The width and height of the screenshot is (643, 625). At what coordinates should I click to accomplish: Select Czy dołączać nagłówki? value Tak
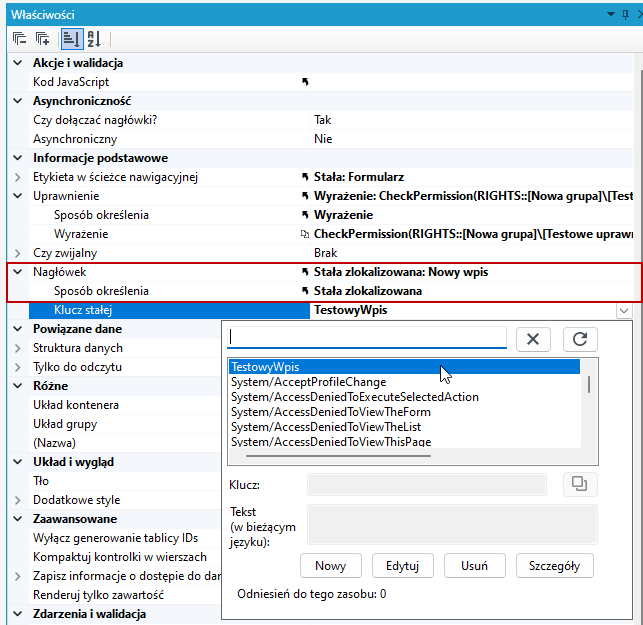[x=323, y=120]
